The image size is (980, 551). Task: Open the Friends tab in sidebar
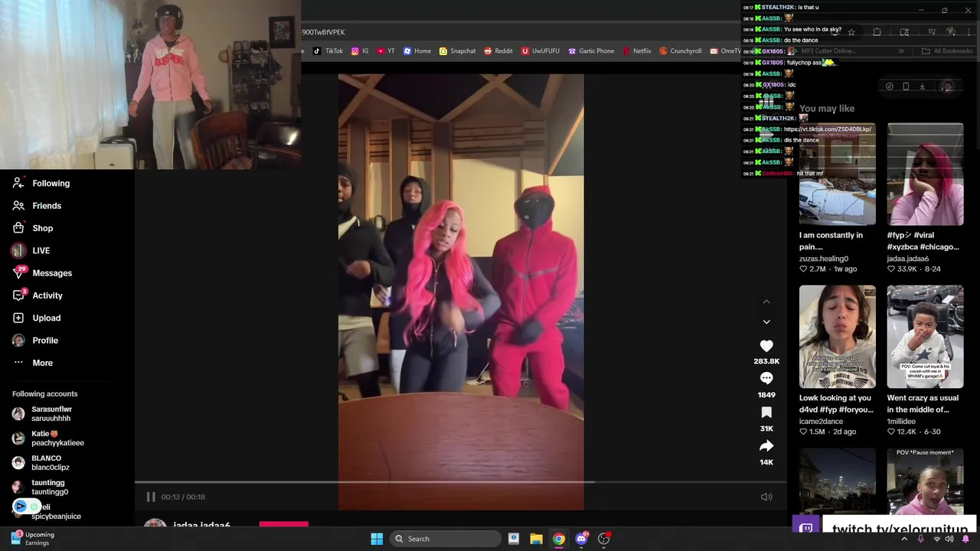point(37,206)
